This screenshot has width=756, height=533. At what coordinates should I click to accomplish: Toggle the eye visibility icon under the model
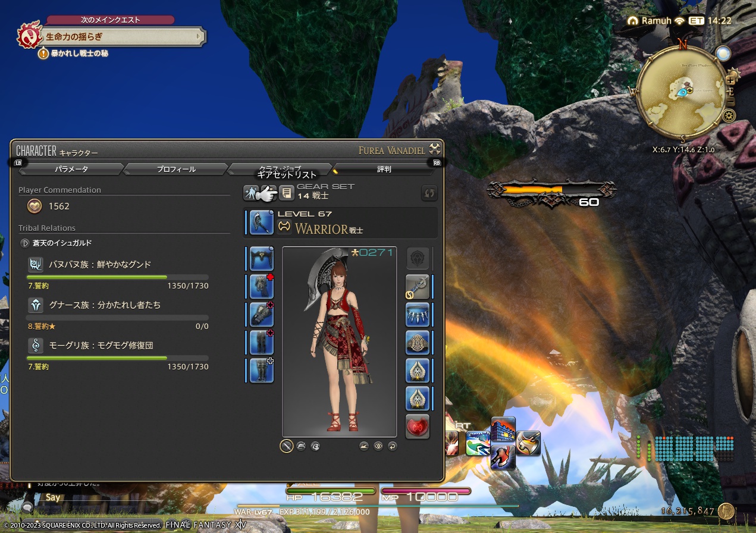(x=378, y=446)
